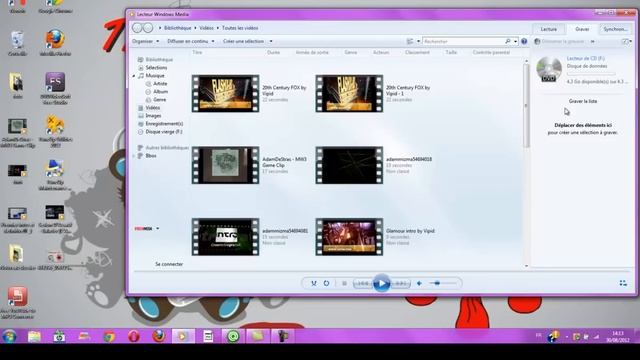Open the Help question mark icon

(524, 41)
